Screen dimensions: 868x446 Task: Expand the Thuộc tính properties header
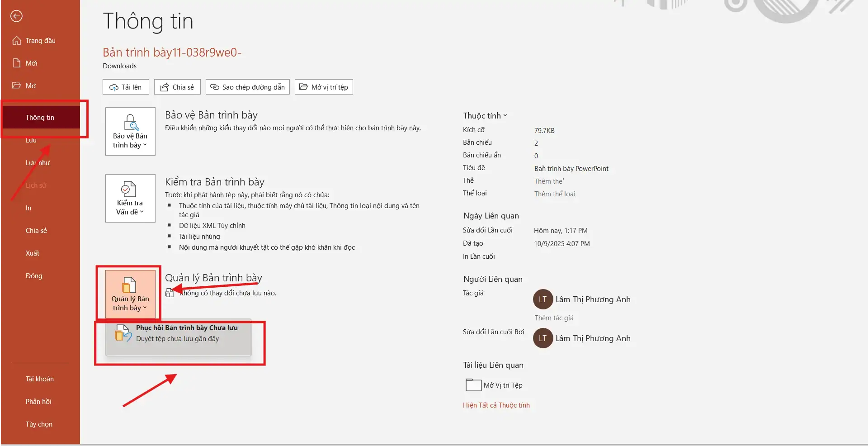click(485, 116)
